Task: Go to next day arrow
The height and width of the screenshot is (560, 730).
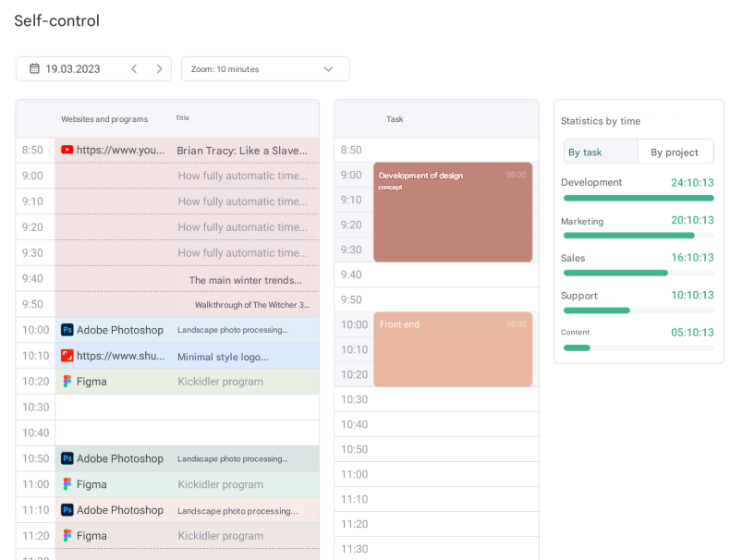Action: [159, 69]
